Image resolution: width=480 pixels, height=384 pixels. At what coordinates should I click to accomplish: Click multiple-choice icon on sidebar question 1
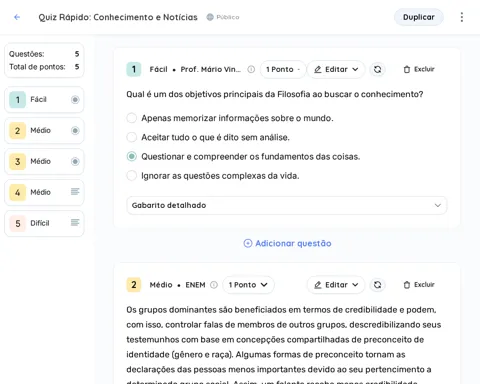[75, 100]
